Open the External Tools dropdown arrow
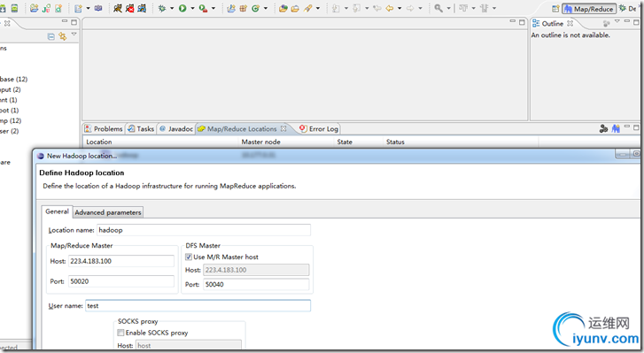644x353 pixels. [x=213, y=8]
